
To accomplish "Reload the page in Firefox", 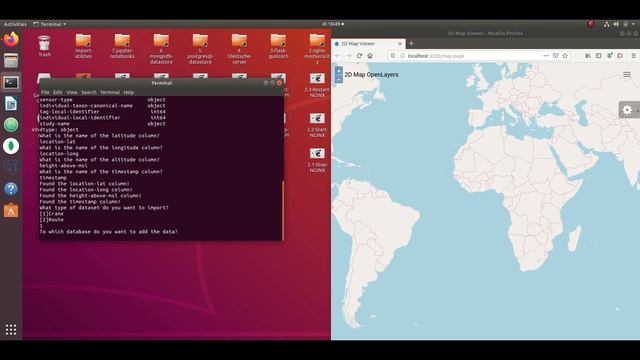I will (x=359, y=56).
